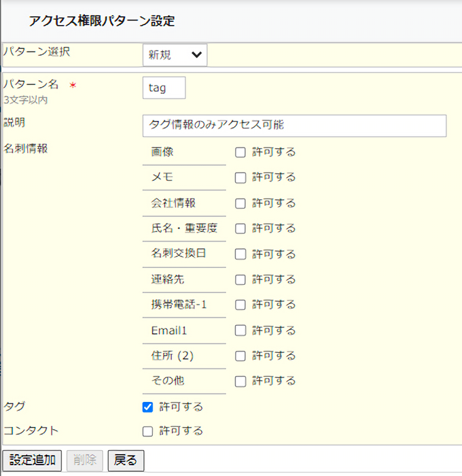Open the パターン選択 dropdown showing 新規
462x476 pixels.
tap(175, 55)
